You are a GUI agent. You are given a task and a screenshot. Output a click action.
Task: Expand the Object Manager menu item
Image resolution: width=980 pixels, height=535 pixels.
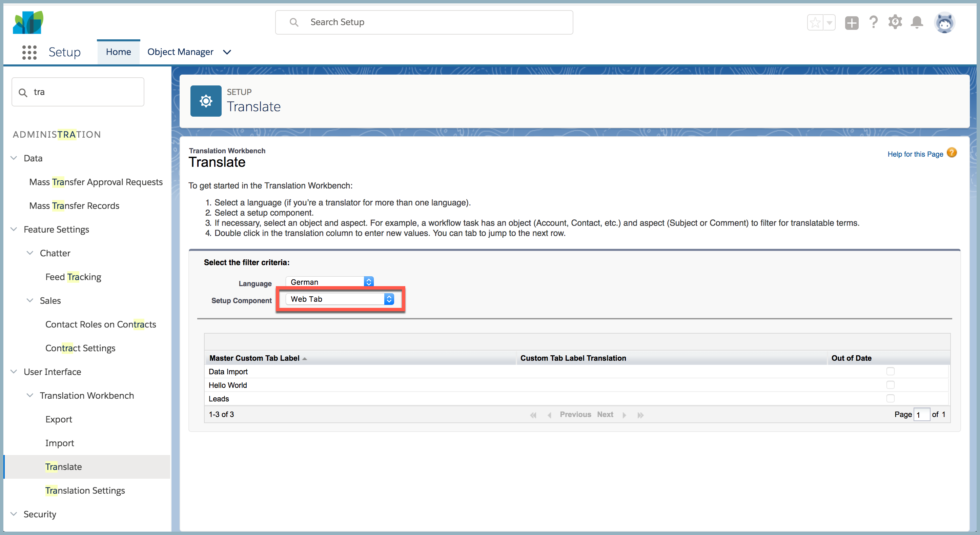[227, 52]
